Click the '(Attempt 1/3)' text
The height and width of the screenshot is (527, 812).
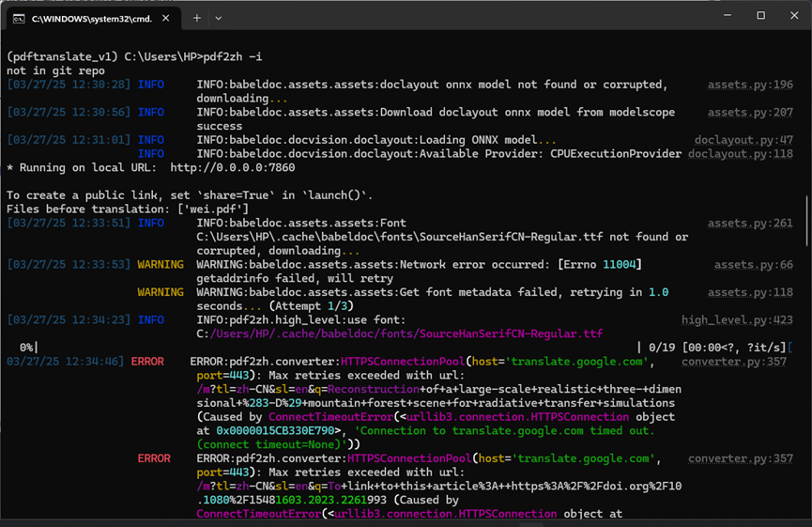click(312, 305)
